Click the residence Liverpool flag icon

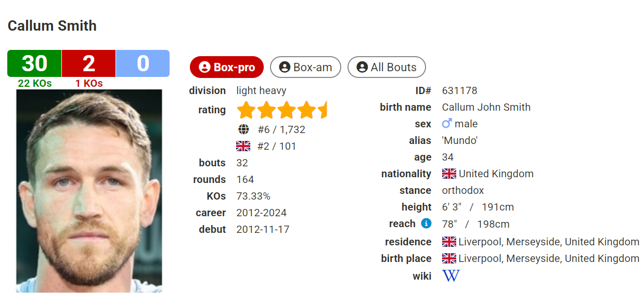pyautogui.click(x=449, y=242)
